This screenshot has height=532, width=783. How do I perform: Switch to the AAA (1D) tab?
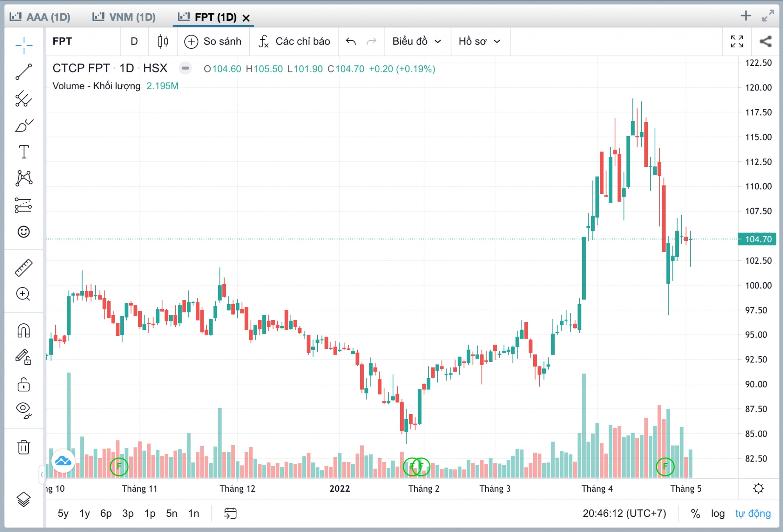(x=40, y=17)
